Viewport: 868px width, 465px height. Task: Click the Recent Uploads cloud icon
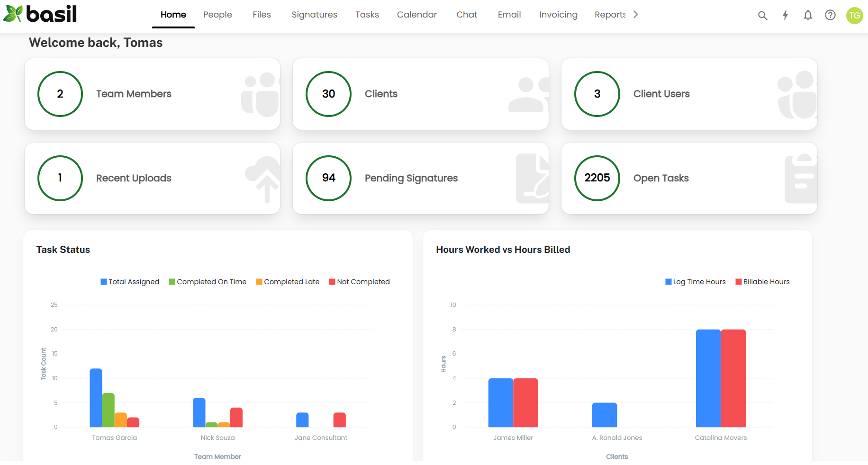pos(262,179)
